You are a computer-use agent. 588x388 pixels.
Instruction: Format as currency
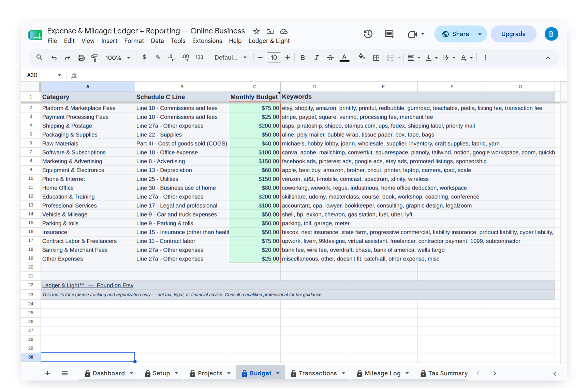[144, 57]
